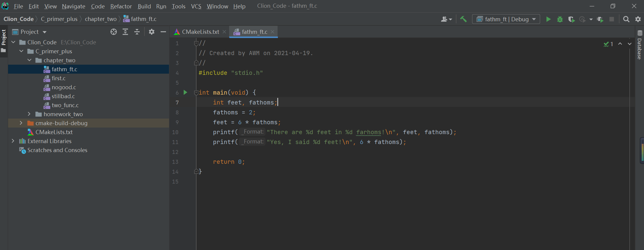The height and width of the screenshot is (250, 644).
Task: Switch to the CMakeLists.txt editor tab
Action: coord(197,32)
